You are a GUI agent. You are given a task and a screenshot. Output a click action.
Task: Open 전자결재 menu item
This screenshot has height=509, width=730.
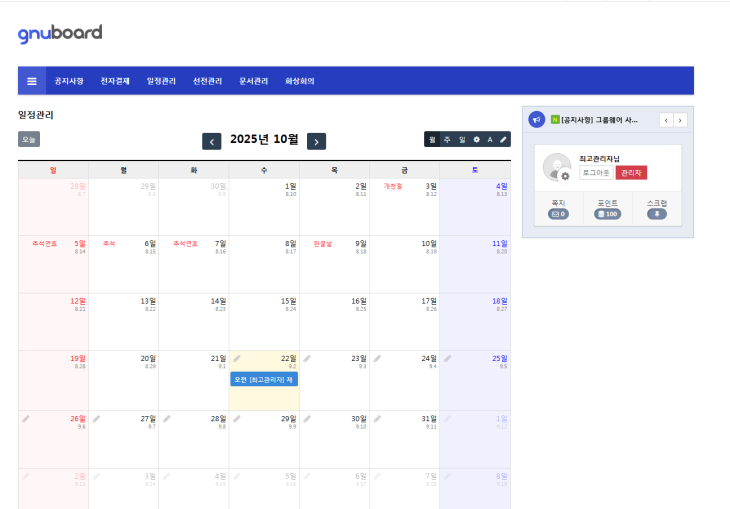(115, 81)
